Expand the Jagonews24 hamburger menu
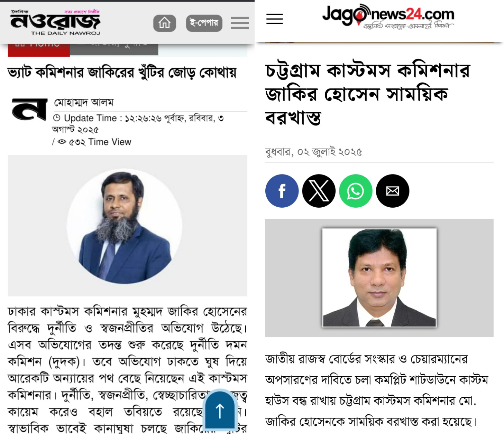504x434 pixels. tap(275, 19)
